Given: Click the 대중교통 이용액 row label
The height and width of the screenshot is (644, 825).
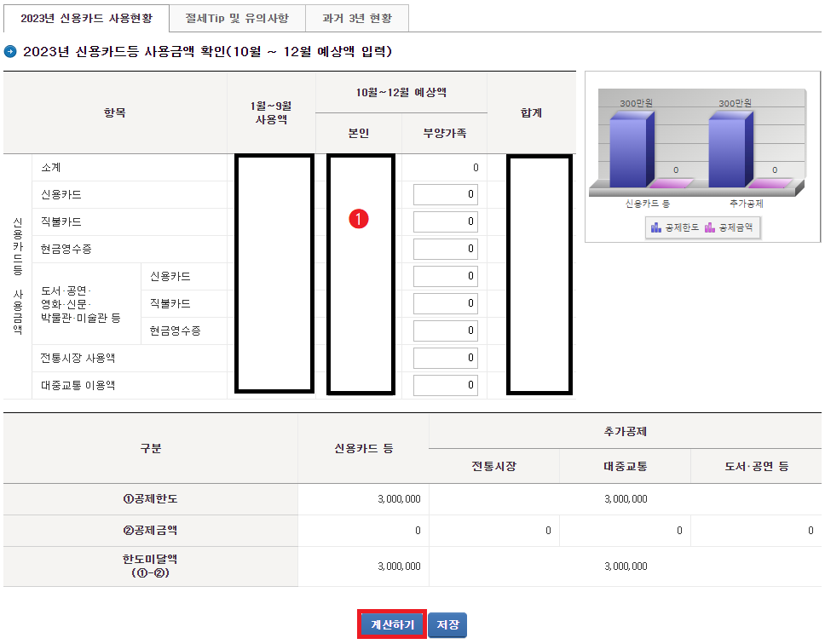Looking at the screenshot, I should point(78,385).
